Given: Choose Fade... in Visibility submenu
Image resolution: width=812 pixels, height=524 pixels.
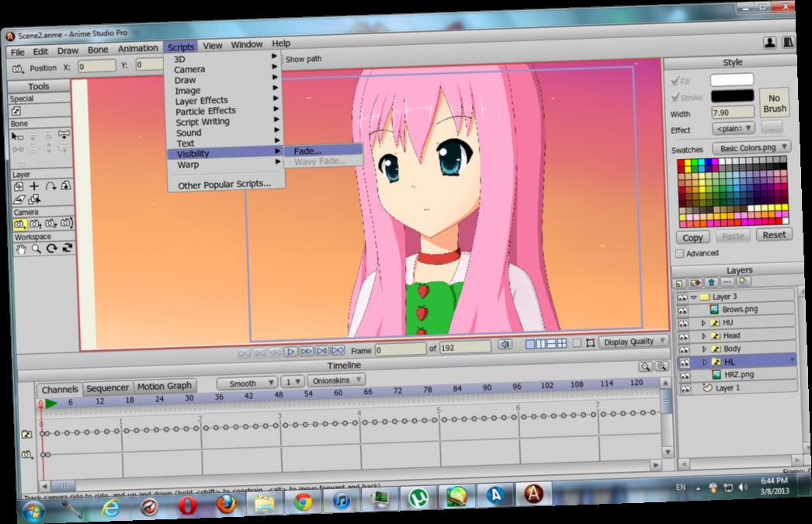Looking at the screenshot, I should (323, 151).
